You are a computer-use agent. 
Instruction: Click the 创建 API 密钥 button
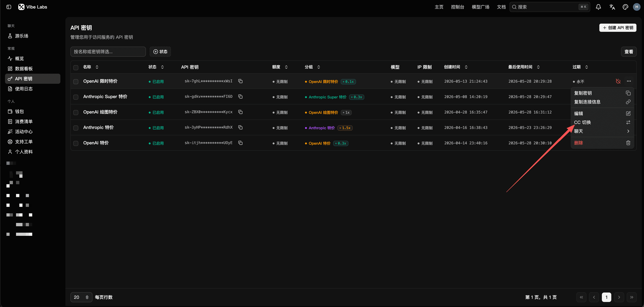(617, 28)
